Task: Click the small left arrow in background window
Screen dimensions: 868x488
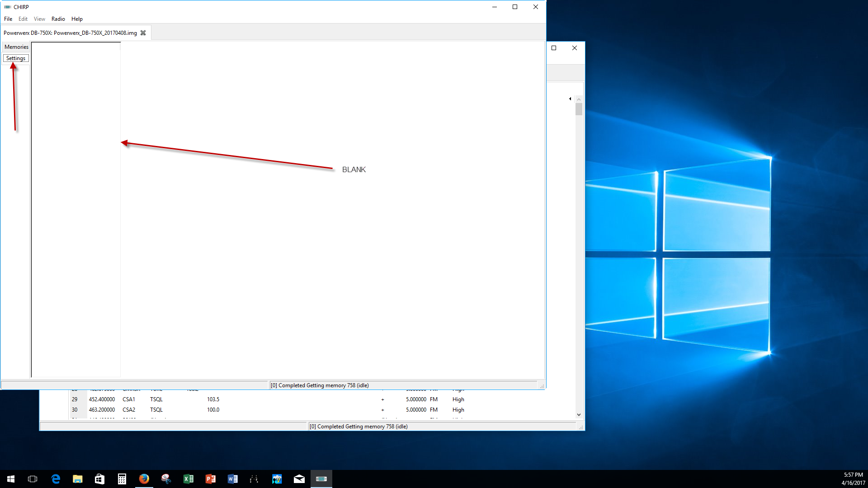Action: pos(570,99)
